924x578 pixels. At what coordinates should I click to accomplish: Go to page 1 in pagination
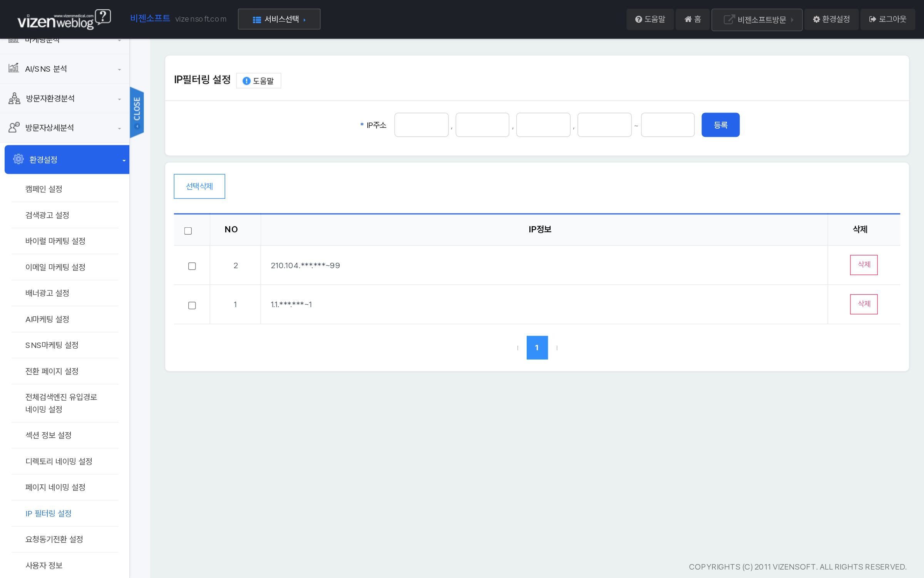coord(537,348)
